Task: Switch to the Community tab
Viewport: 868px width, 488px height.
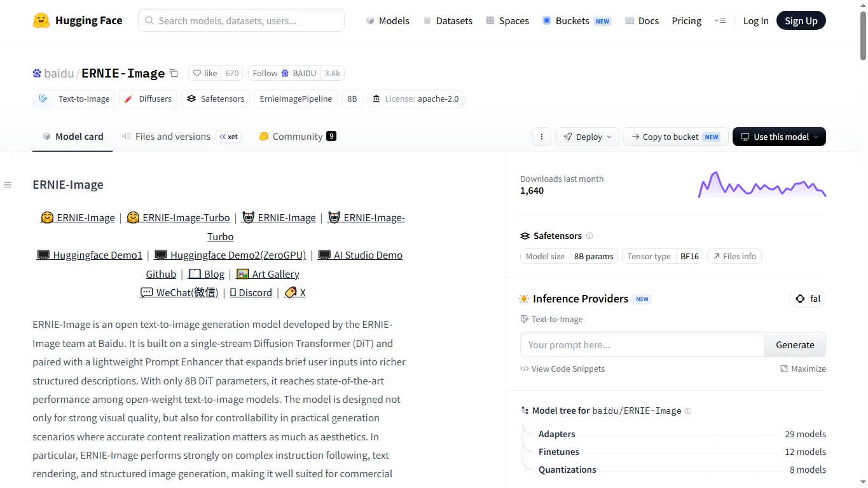Action: [x=298, y=137]
